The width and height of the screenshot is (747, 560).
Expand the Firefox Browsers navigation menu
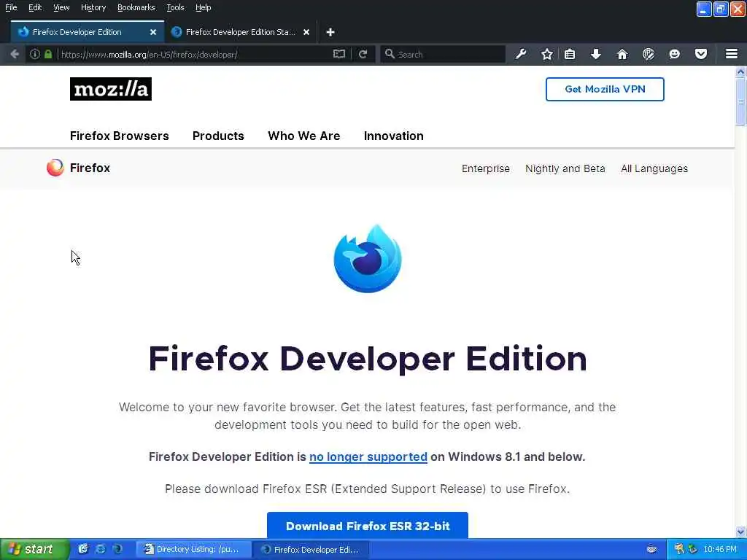pos(119,136)
